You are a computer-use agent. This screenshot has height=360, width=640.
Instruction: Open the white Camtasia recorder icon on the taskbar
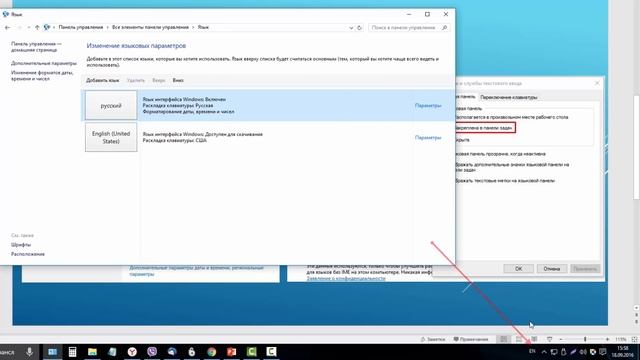271,351
